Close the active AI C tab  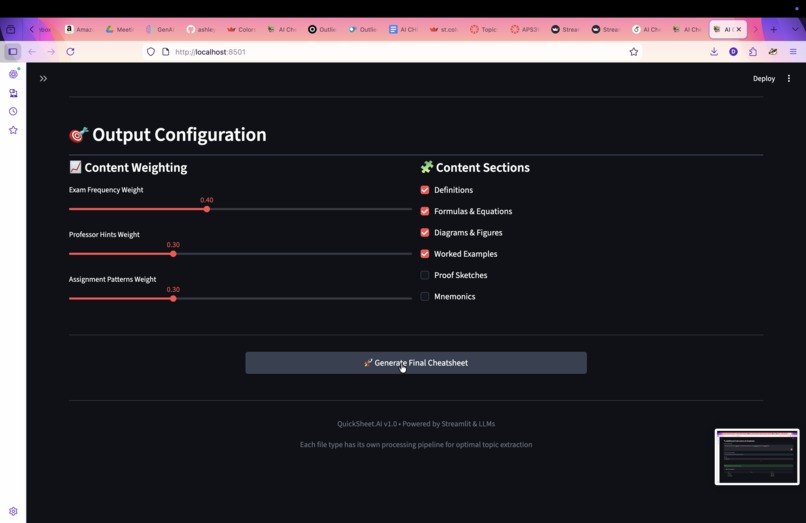click(739, 29)
